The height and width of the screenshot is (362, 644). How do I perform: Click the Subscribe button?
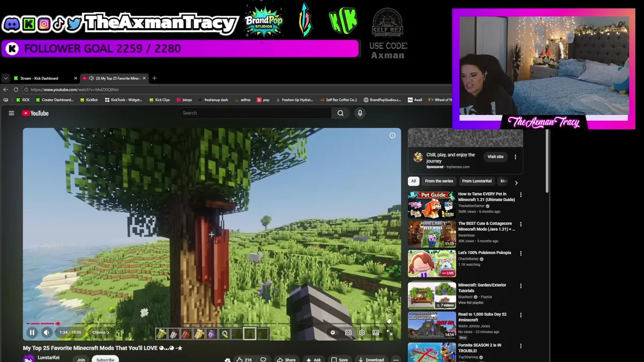tap(105, 359)
